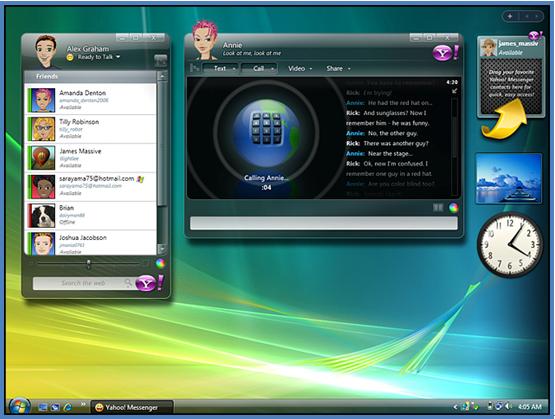Image resolution: width=555 pixels, height=419 pixels.
Task: Open the Text menu in chat toolbar
Action: pos(221,68)
